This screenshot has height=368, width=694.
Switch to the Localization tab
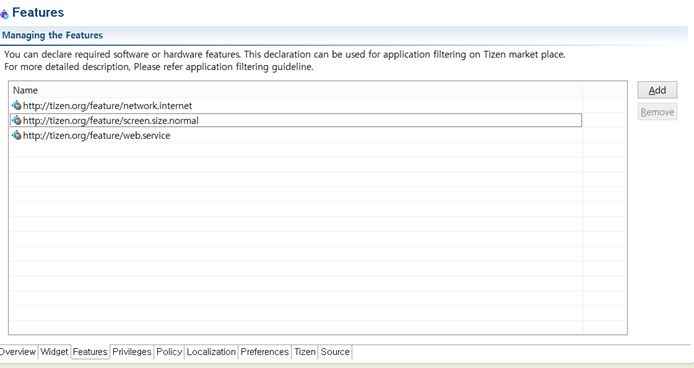pyautogui.click(x=211, y=352)
